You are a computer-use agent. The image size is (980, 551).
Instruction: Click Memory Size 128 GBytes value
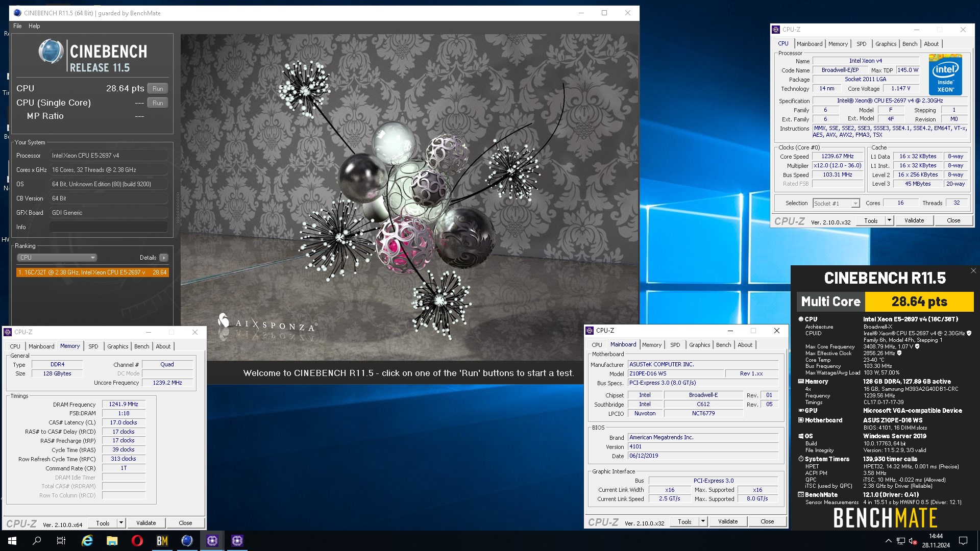[x=57, y=373]
